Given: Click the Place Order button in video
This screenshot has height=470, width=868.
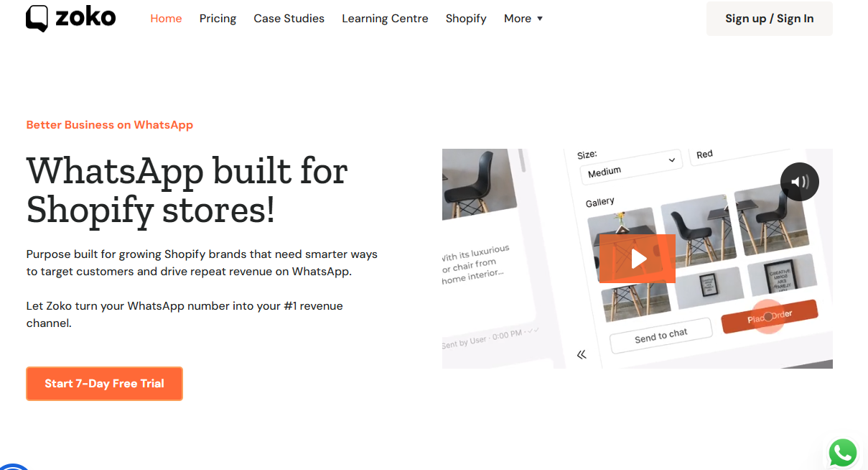Looking at the screenshot, I should pos(769,317).
